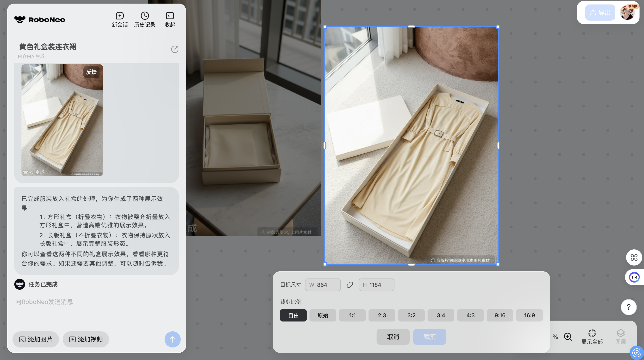This screenshot has width=644, height=360.
Task: Open the AI generated dress thumbnail
Action: click(x=62, y=120)
